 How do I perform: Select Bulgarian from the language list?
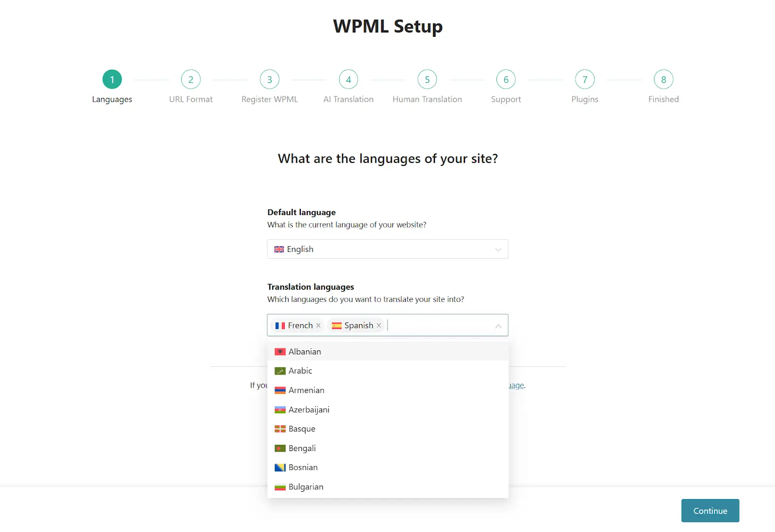[x=306, y=486]
